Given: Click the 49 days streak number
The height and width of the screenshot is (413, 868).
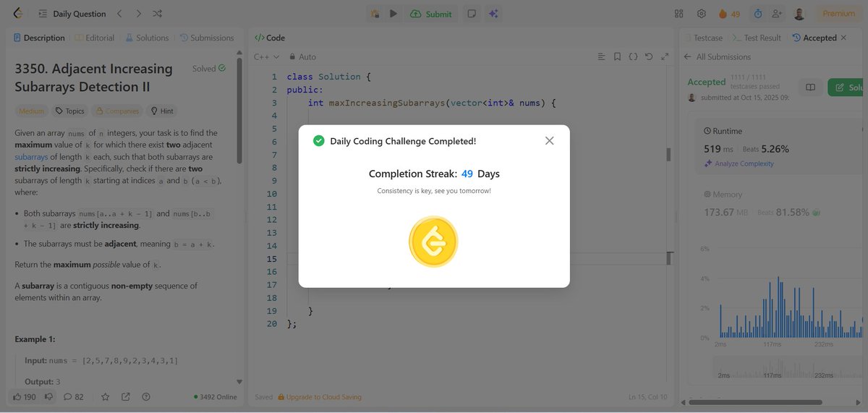Looking at the screenshot, I should coord(467,174).
